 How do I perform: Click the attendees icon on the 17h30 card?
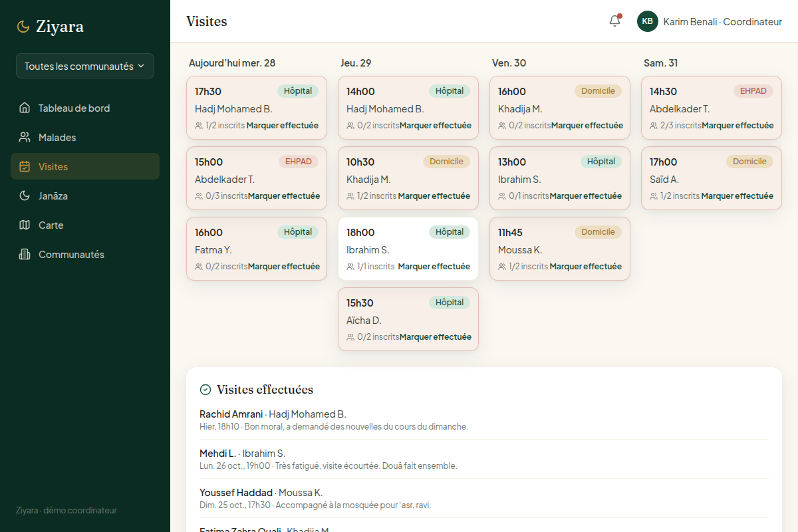click(199, 126)
